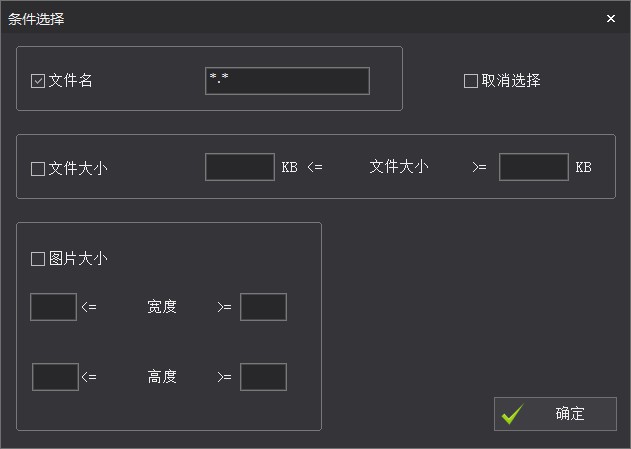
Task: Enable the 取消选择 checkbox
Action: tap(471, 82)
